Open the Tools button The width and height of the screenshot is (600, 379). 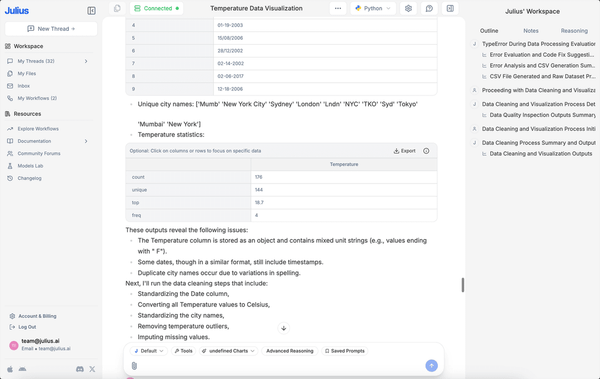click(x=184, y=351)
